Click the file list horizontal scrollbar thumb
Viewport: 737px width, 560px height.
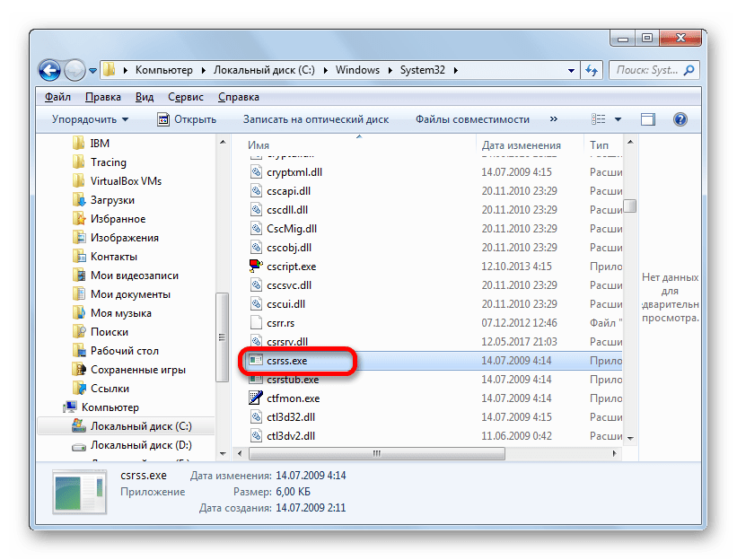click(377, 453)
